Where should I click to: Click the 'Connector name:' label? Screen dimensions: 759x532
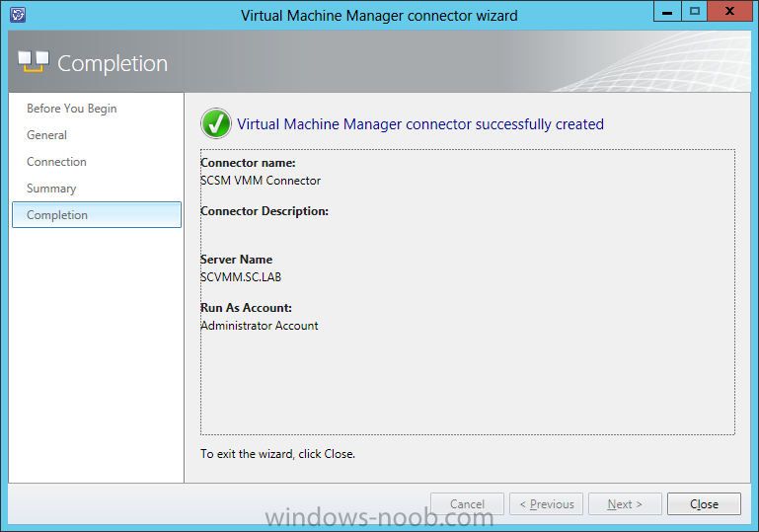[x=248, y=163]
